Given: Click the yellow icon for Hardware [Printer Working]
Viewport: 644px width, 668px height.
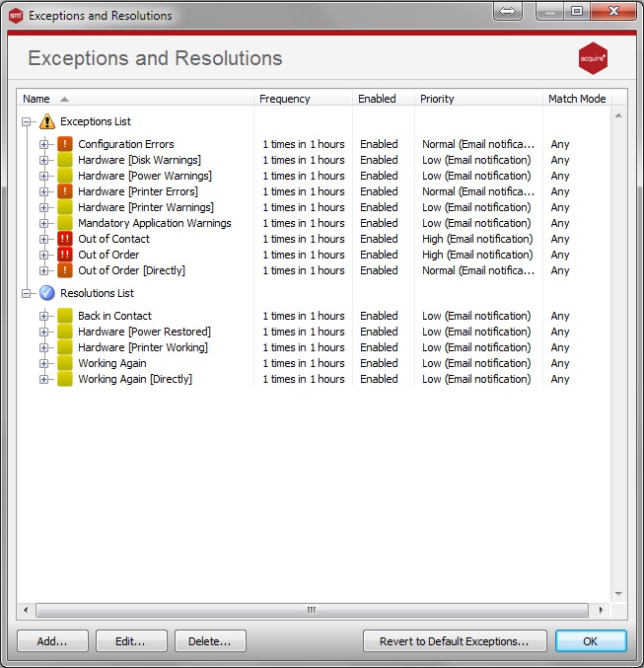Looking at the screenshot, I should tap(65, 347).
